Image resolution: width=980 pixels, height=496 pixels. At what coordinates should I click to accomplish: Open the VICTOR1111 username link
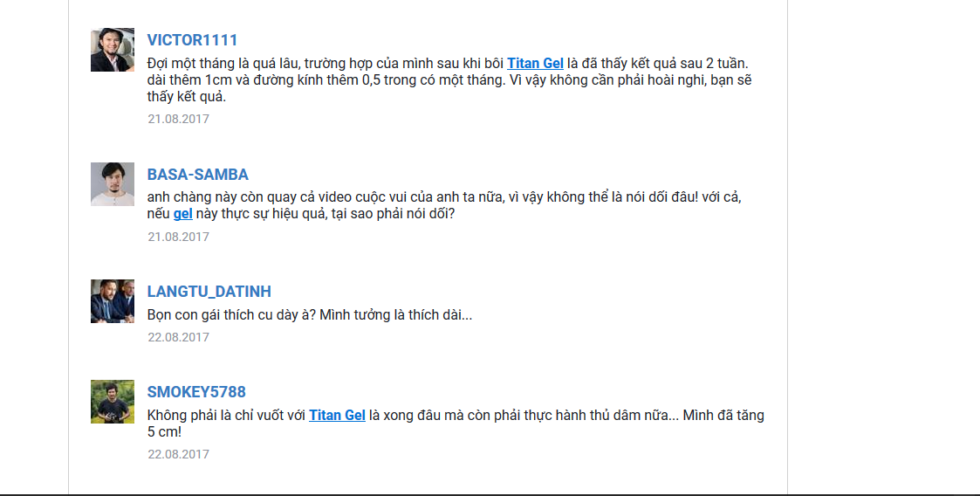193,40
